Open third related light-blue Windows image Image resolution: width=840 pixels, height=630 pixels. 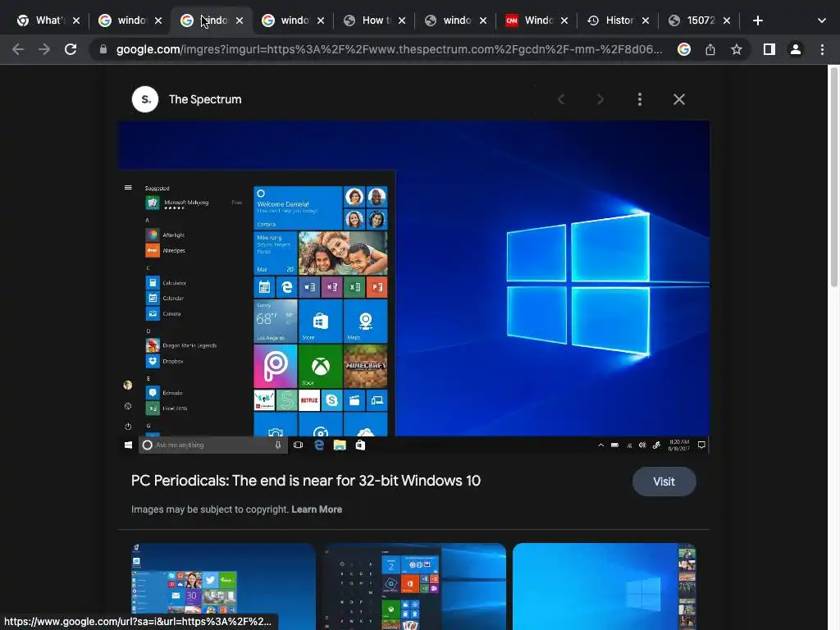(605, 587)
